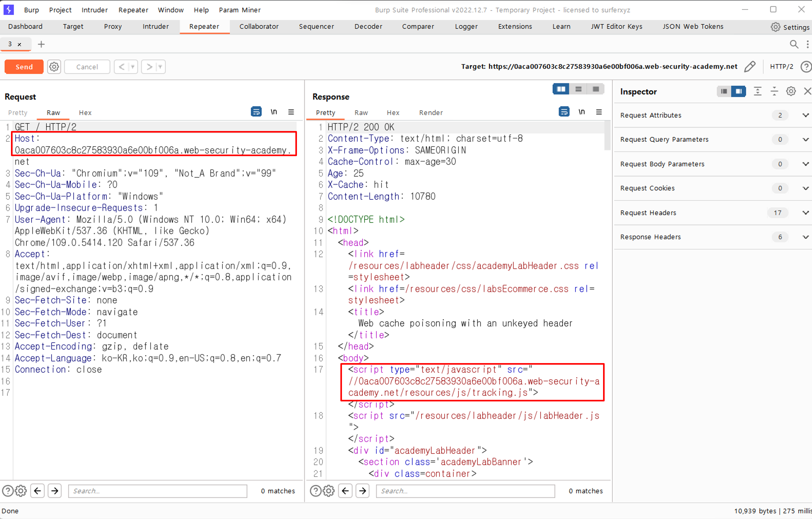Go to next match in Request search
This screenshot has width=812, height=519.
pos(55,491)
